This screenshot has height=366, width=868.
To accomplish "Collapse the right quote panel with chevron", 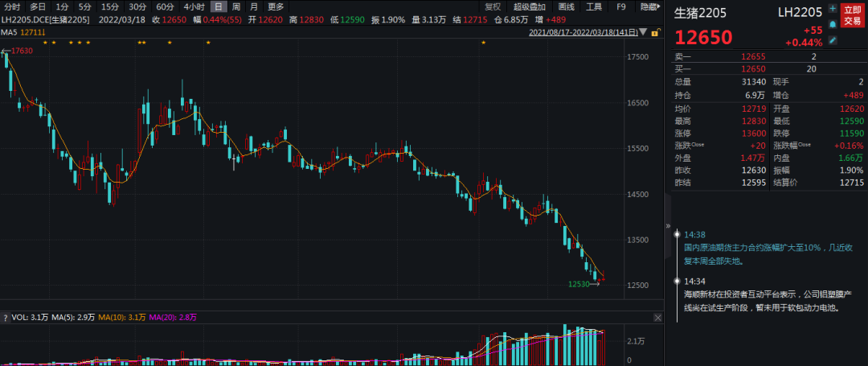I will click(x=668, y=226).
